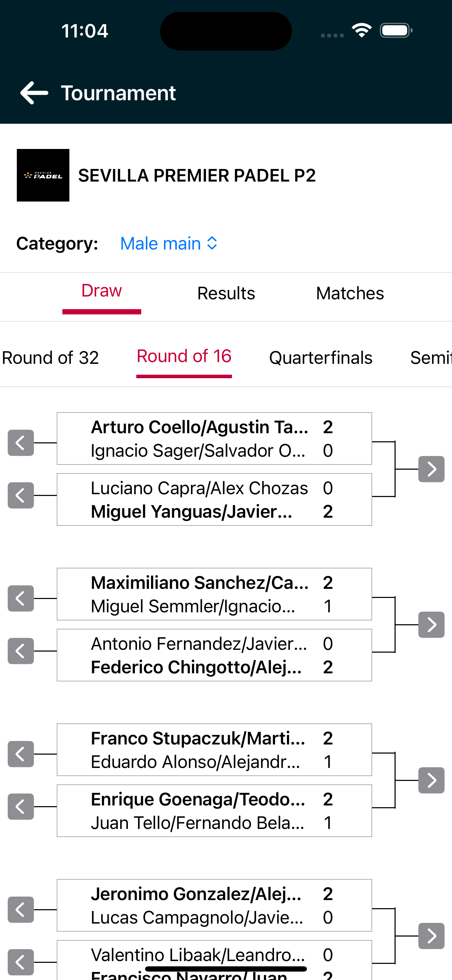
Task: Select the Round of 32 tab
Action: [50, 358]
